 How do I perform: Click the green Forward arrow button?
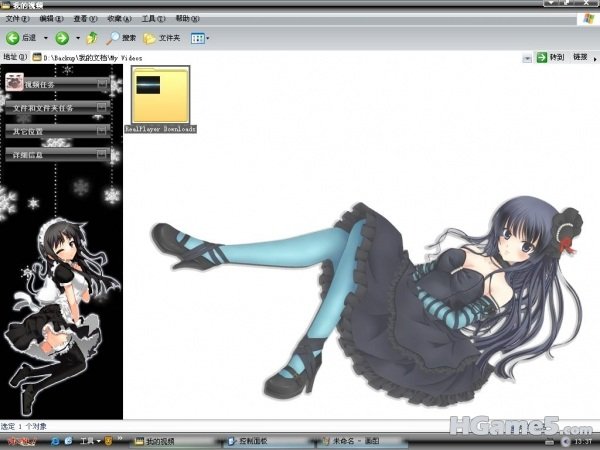click(x=62, y=38)
